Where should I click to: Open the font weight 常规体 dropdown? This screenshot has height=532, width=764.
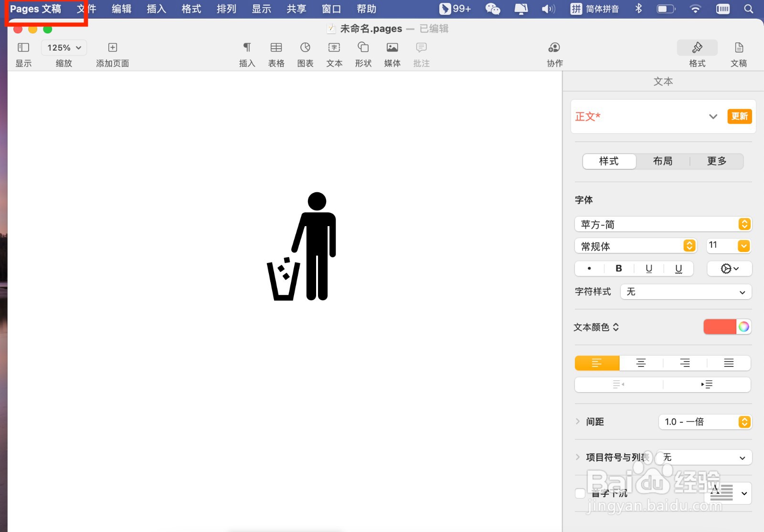coord(636,246)
